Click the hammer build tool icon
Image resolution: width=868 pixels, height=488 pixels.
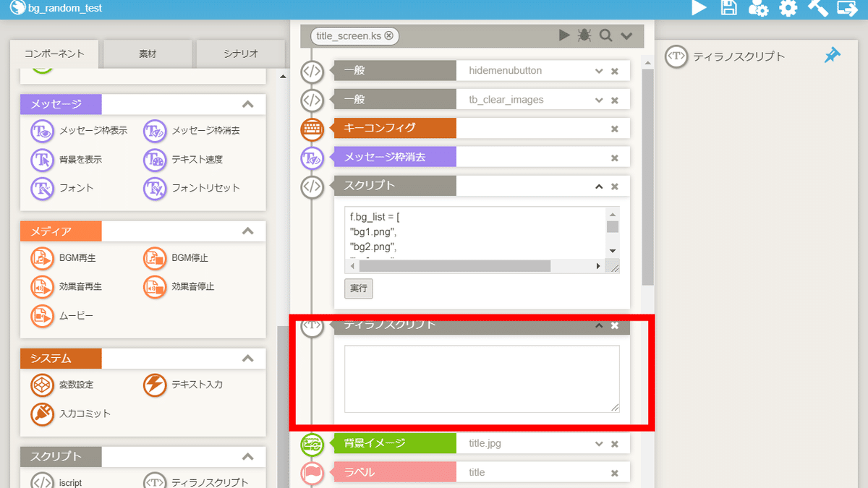[x=817, y=8]
